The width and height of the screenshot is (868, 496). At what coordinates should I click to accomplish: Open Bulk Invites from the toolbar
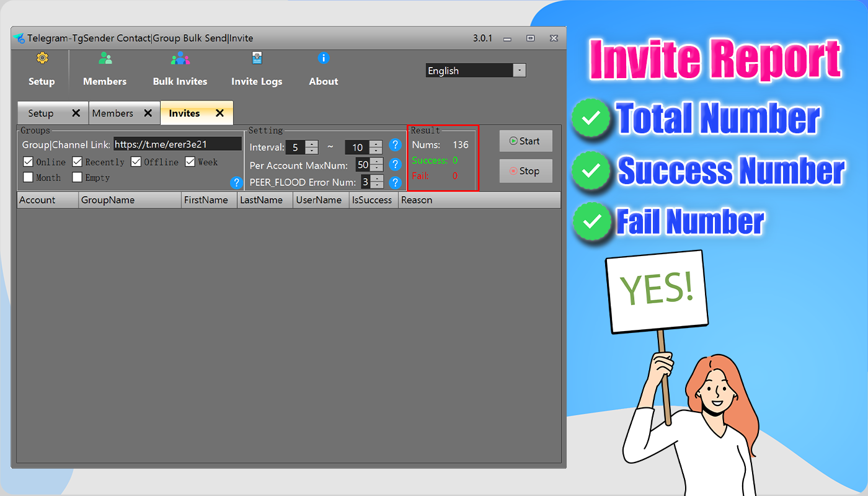coord(180,59)
